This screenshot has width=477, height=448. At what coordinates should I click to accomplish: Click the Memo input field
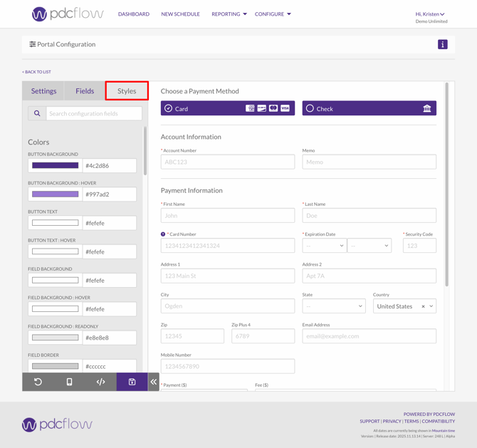click(x=369, y=162)
